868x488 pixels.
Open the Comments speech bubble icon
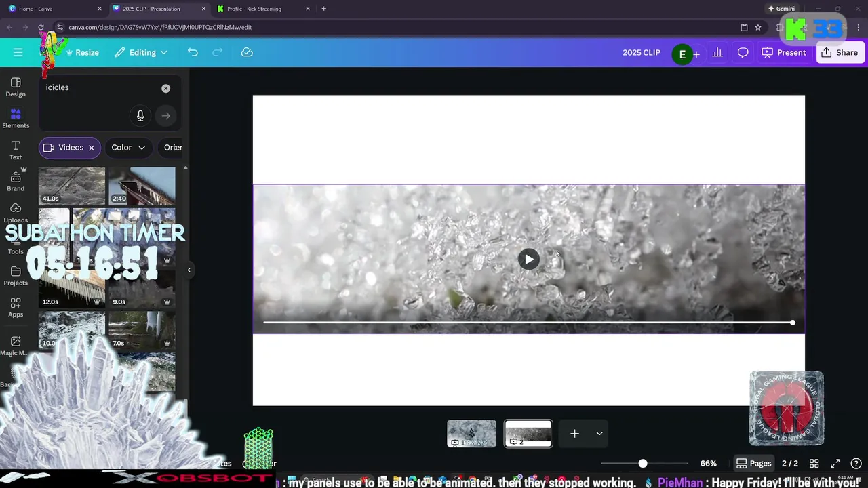743,52
